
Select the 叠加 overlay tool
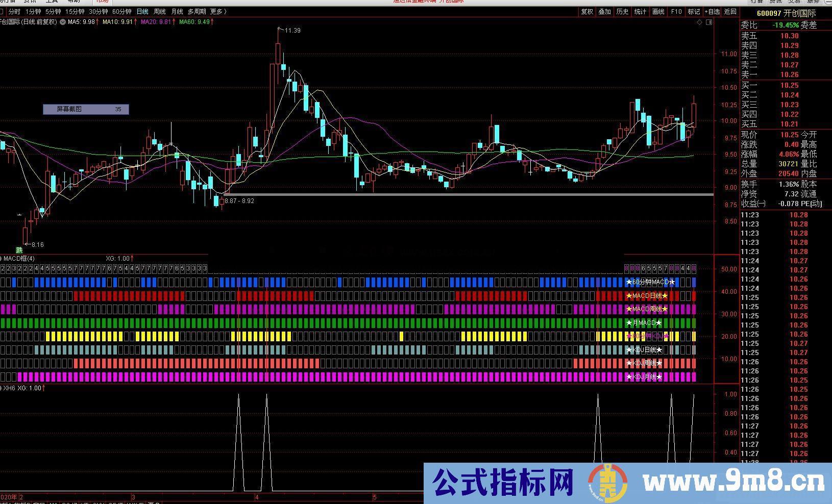click(604, 11)
